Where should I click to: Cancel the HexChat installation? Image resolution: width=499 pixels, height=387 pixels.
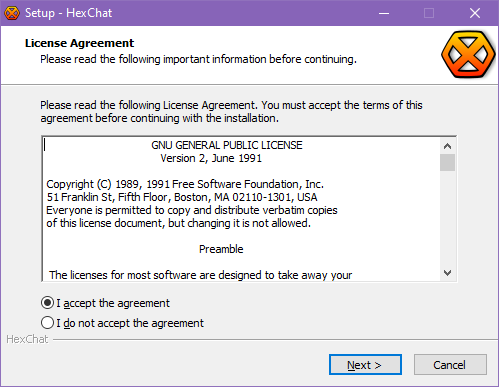450,365
